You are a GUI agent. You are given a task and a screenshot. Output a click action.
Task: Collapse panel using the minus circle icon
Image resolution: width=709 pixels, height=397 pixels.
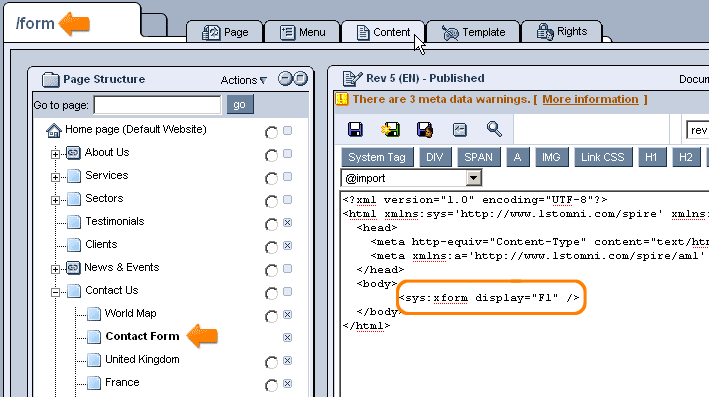(285, 79)
